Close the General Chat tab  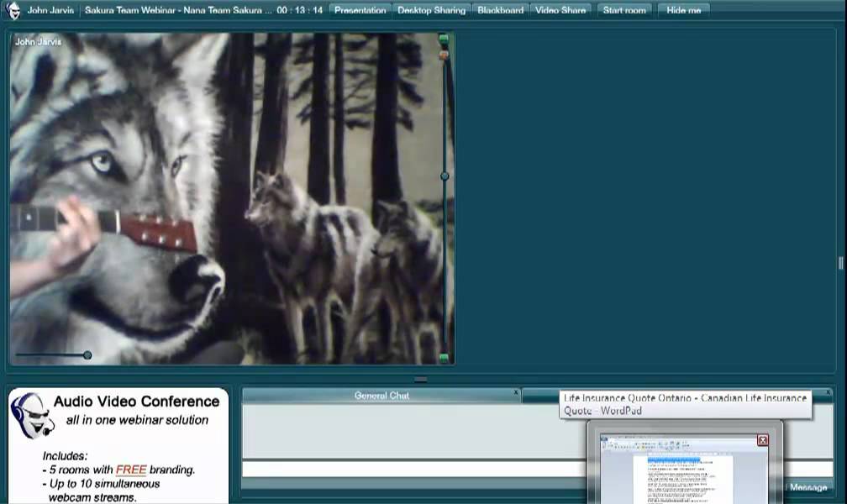click(516, 393)
